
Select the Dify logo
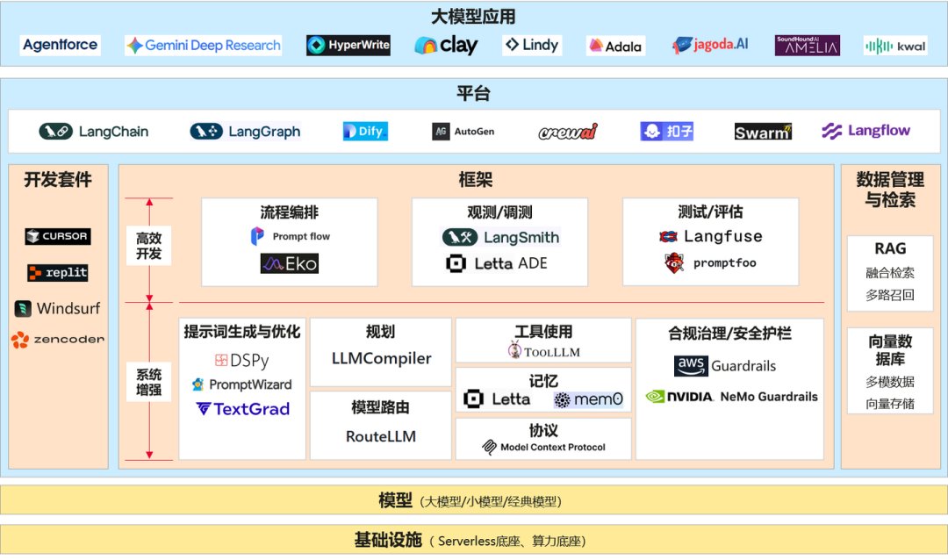click(365, 132)
